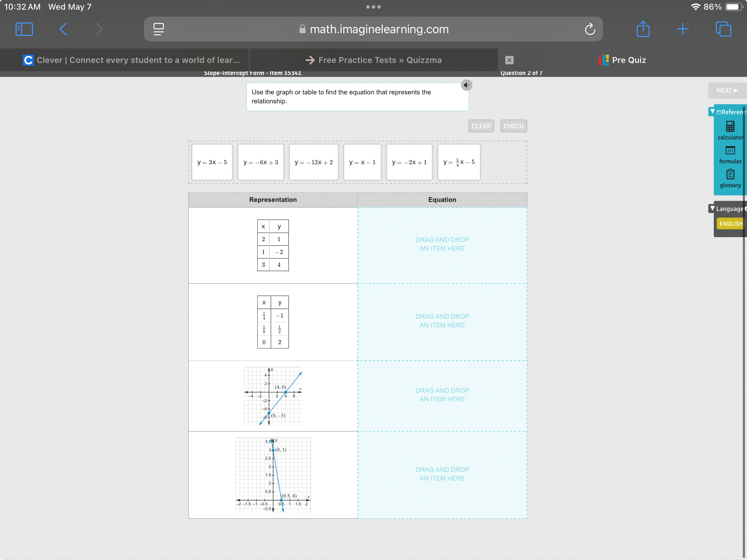The width and height of the screenshot is (747, 560).
Task: Clear all placed answers
Action: coord(481,126)
